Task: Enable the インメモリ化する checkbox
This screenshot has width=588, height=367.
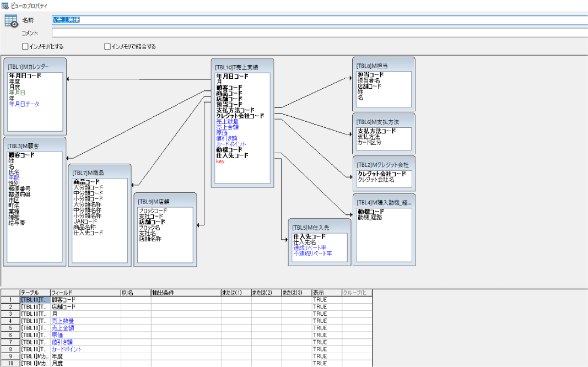Action: pos(25,47)
